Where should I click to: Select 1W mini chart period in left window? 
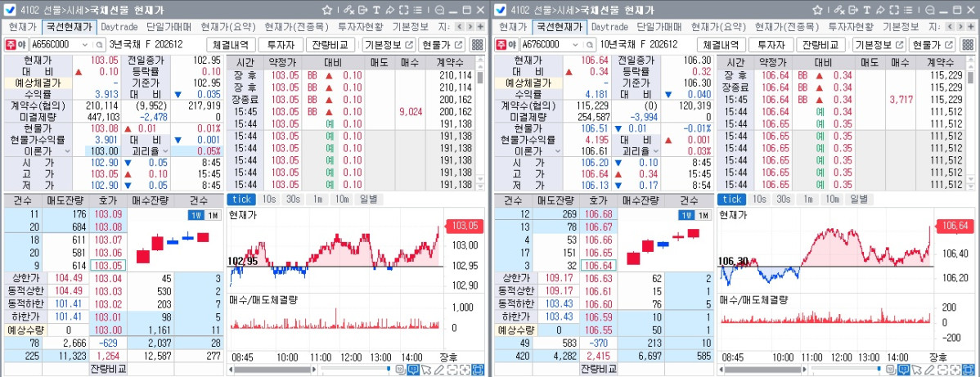[x=196, y=215]
